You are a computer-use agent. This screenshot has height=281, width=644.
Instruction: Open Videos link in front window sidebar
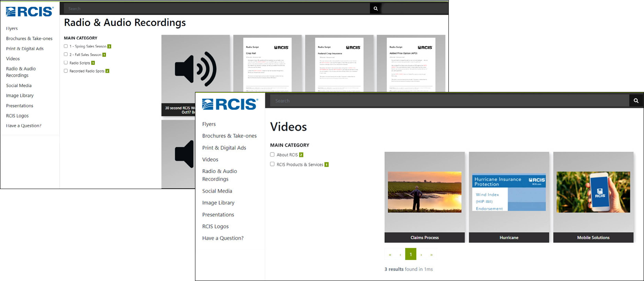pyautogui.click(x=210, y=160)
